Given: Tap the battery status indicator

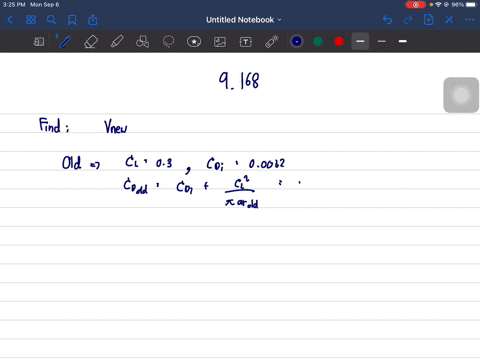Looking at the screenshot, I should (471, 5).
